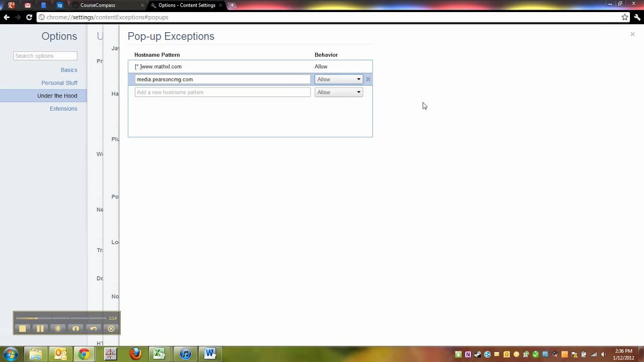Close the CourseCompass tab

click(x=142, y=5)
